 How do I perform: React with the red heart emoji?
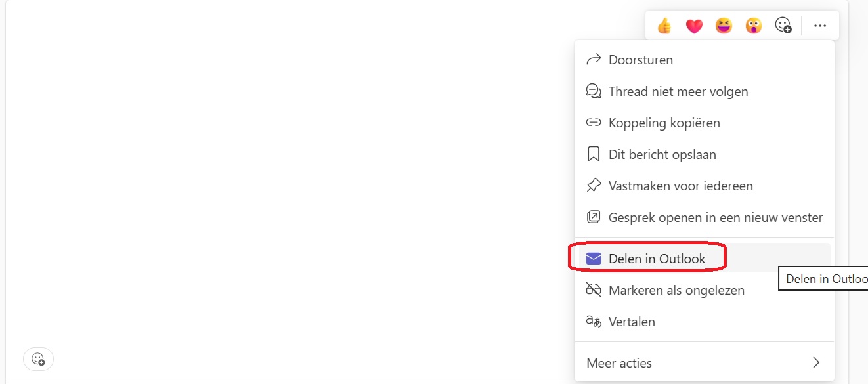tap(694, 26)
